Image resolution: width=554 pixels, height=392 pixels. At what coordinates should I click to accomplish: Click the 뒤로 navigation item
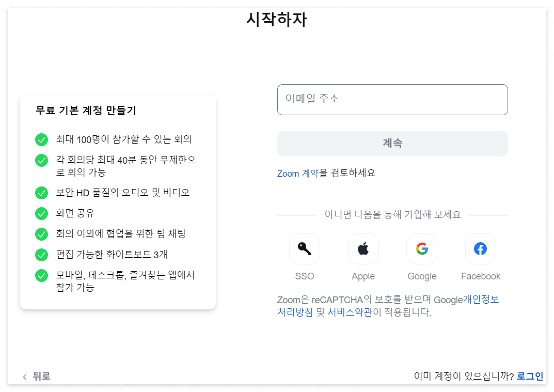[43, 377]
